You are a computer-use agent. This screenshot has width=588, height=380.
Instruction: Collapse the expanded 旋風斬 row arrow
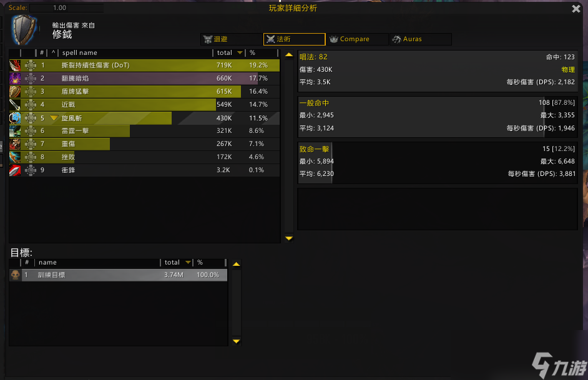coord(54,118)
